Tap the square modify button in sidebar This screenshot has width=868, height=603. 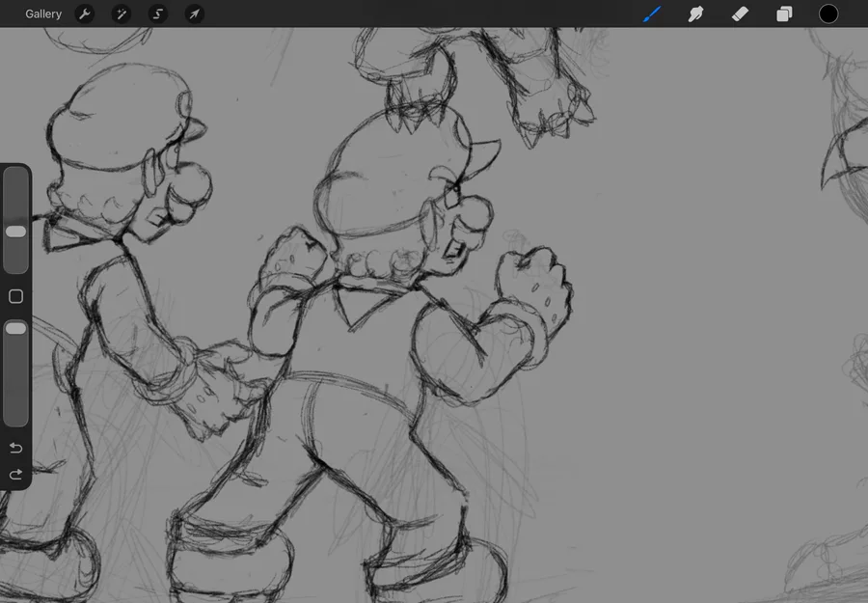click(15, 296)
